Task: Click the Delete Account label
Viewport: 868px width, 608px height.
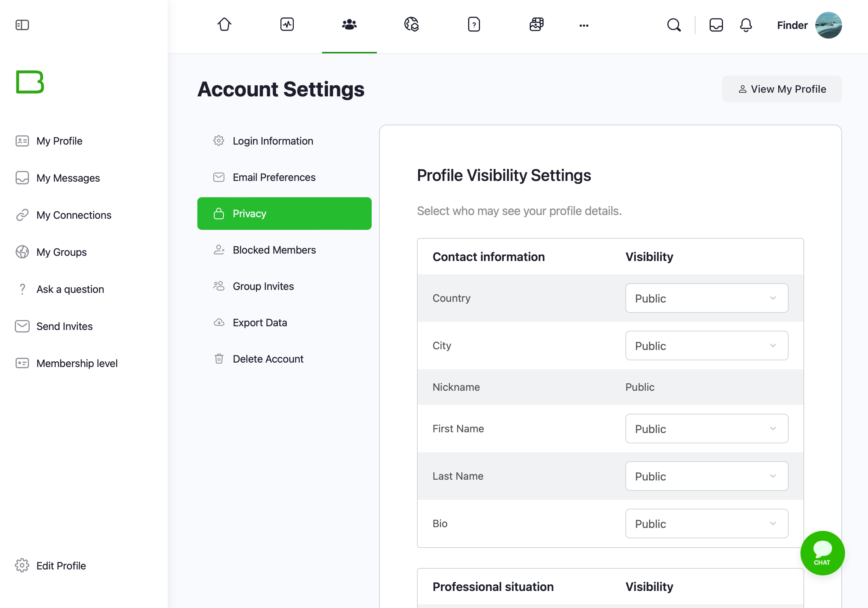Action: (268, 358)
